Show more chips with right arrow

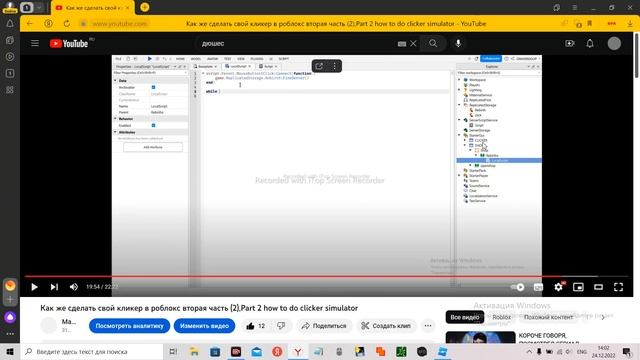603,317
